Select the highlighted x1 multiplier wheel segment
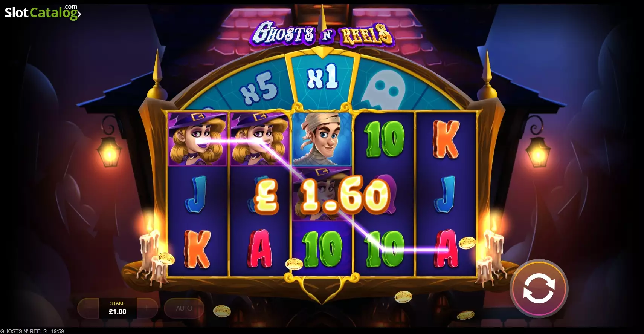 coord(323,77)
